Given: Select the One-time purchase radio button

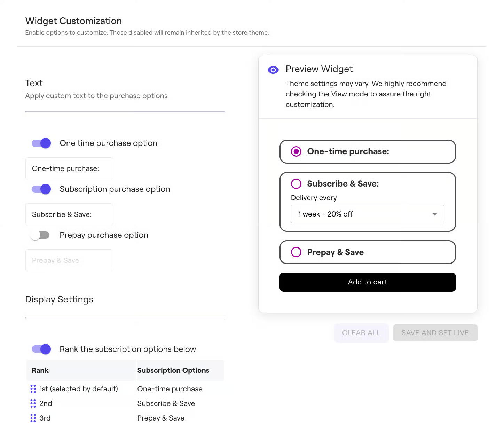Looking at the screenshot, I should point(296,151).
